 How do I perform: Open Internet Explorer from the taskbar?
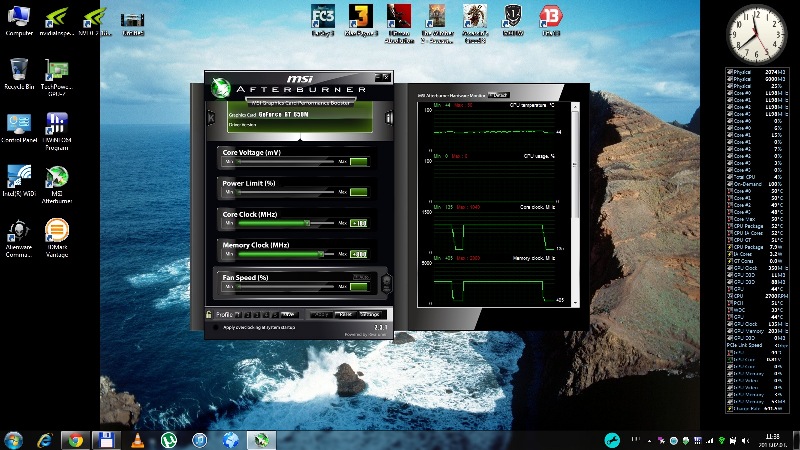point(45,440)
